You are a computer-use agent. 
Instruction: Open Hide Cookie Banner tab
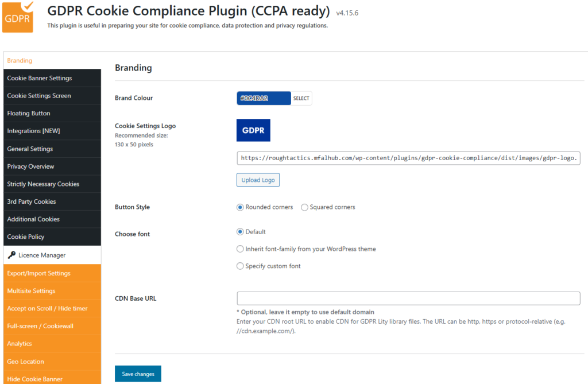click(x=52, y=378)
